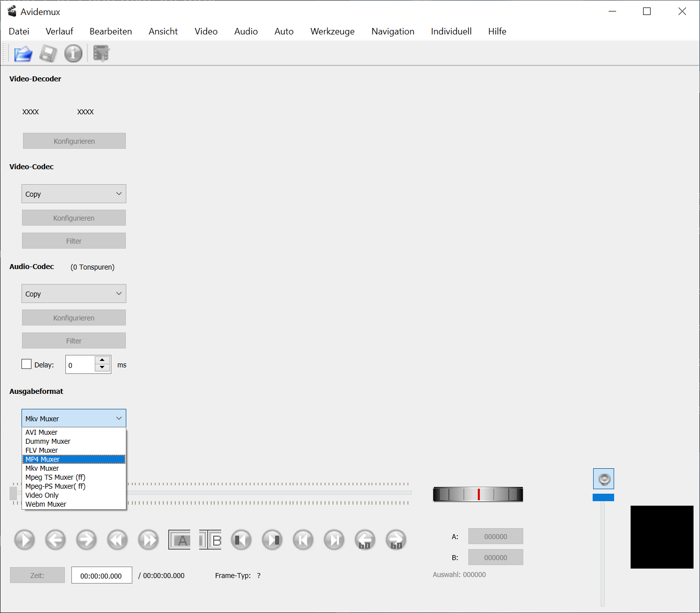Enable the Delay checkbox for audio
The width and height of the screenshot is (700, 613).
pos(26,364)
